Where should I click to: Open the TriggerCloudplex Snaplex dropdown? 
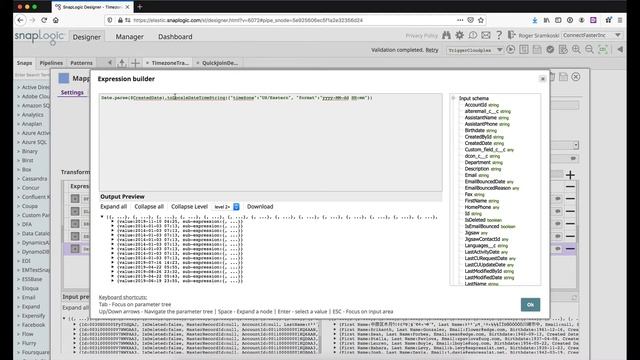click(475, 50)
